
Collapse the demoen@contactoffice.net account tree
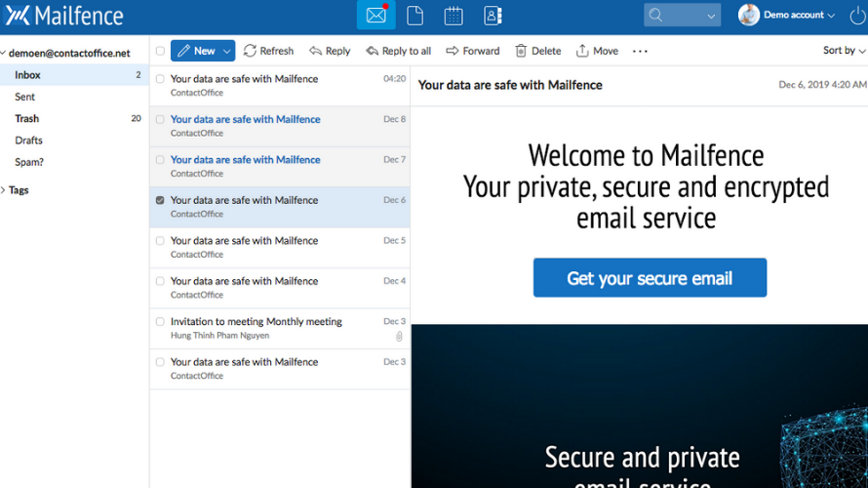[x=3, y=53]
